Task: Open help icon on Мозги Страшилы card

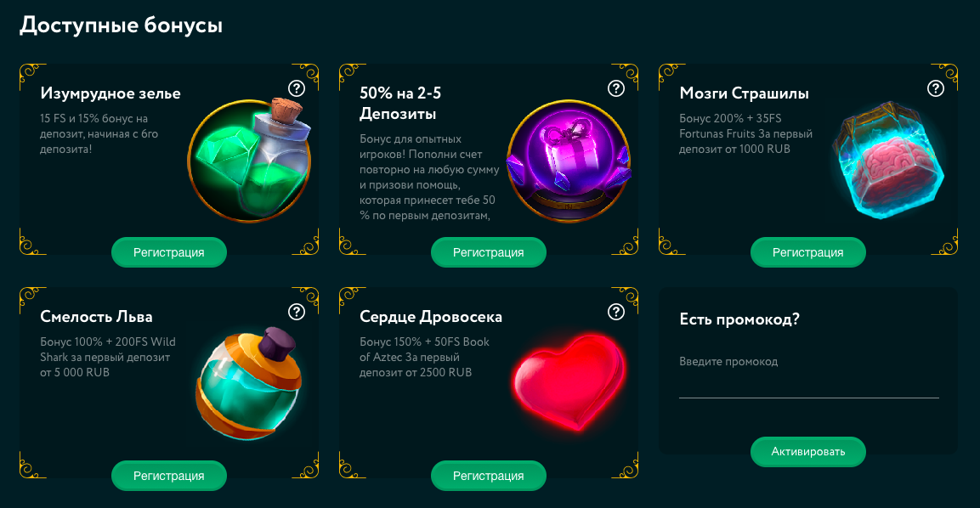Action: (936, 88)
